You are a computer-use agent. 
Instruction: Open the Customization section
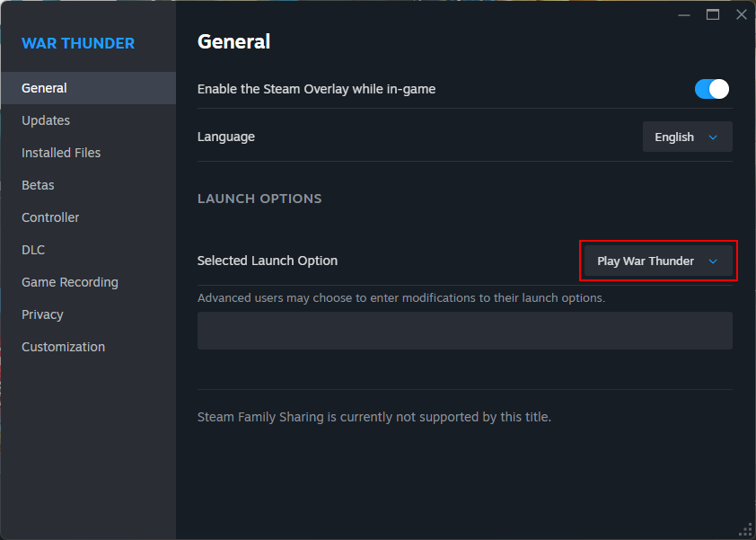coord(63,347)
